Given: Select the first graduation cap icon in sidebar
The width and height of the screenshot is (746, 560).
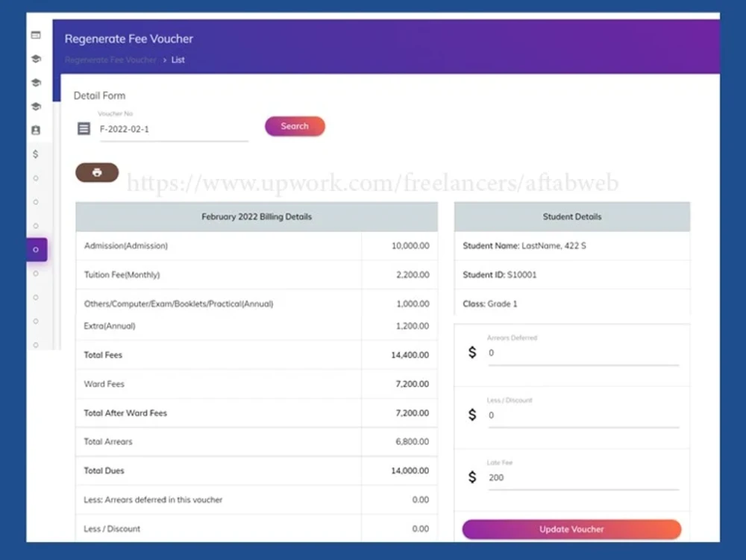Looking at the screenshot, I should pos(36,58).
